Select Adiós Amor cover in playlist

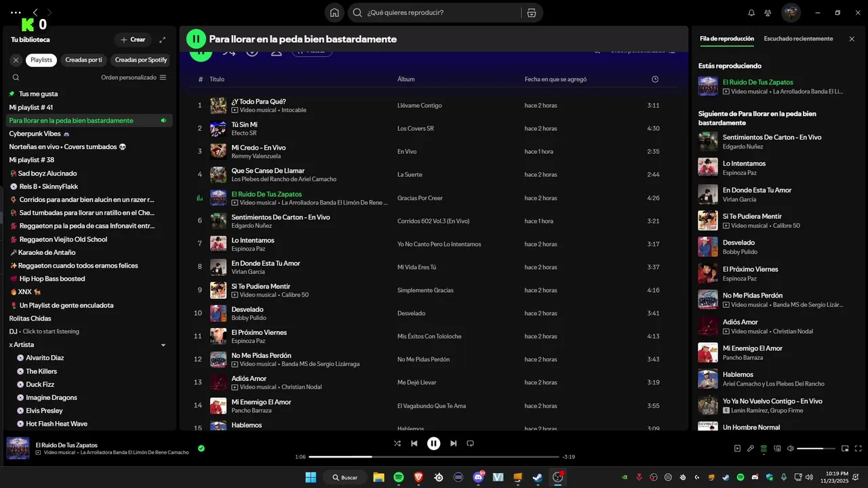218,382
